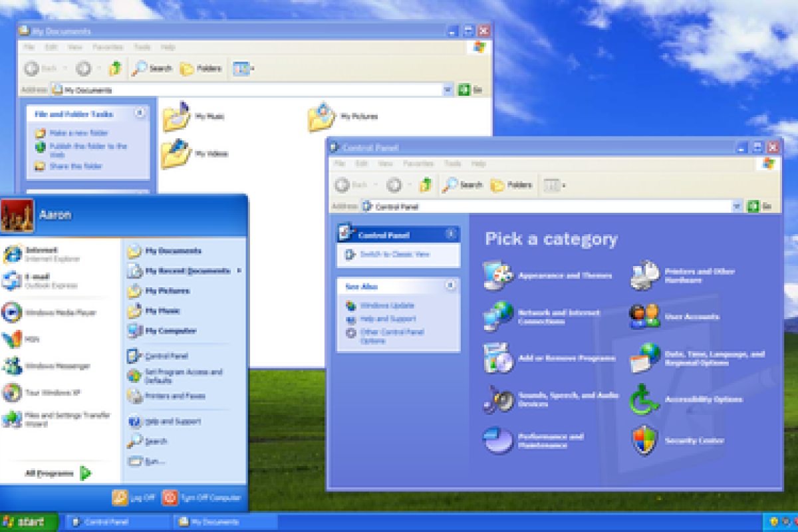The height and width of the screenshot is (532, 798).
Task: Open Add or Remove Programs
Action: [566, 358]
